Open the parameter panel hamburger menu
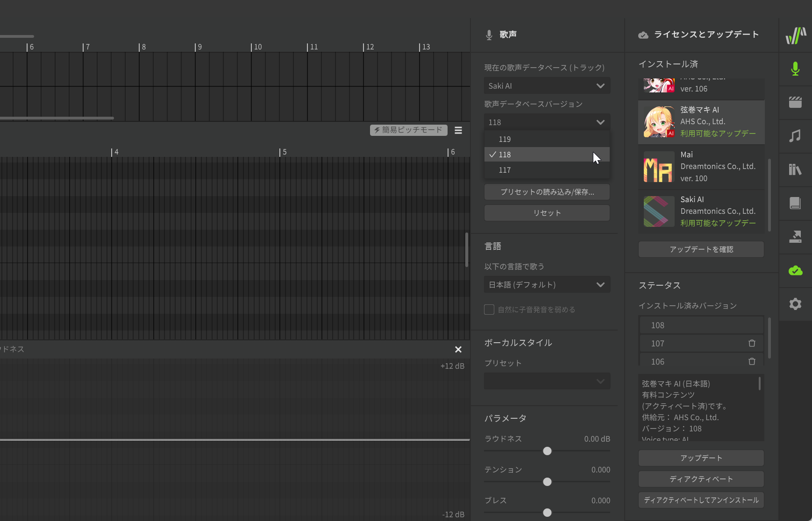 (x=458, y=130)
